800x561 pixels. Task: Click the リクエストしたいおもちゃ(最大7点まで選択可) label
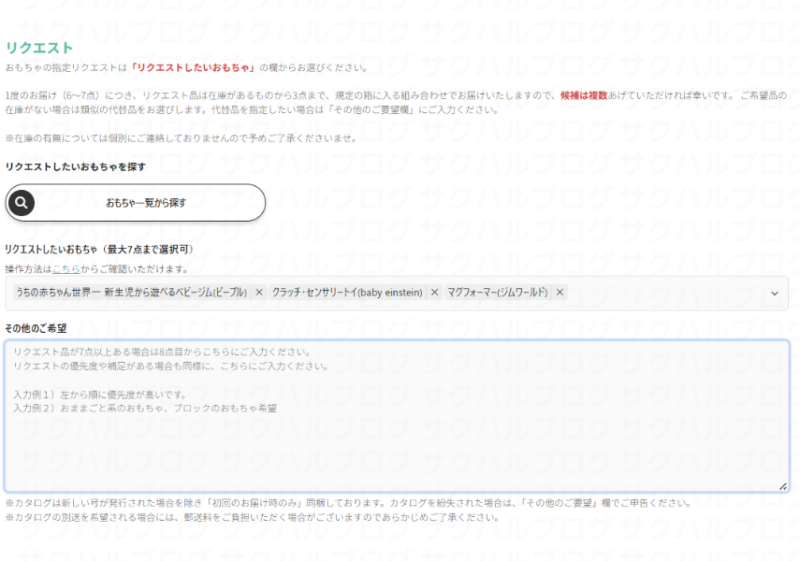pyautogui.click(x=99, y=249)
